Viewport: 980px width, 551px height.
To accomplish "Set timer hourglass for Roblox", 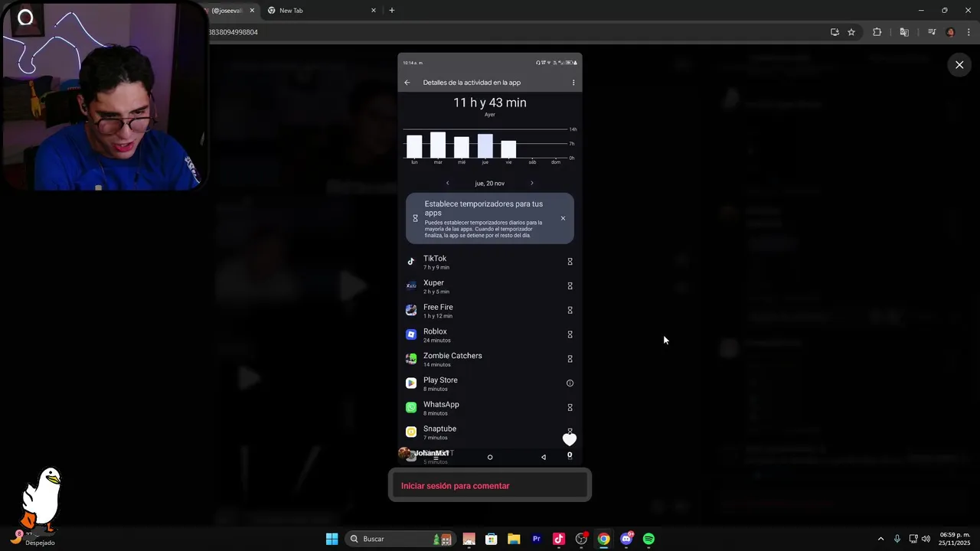I will (570, 334).
